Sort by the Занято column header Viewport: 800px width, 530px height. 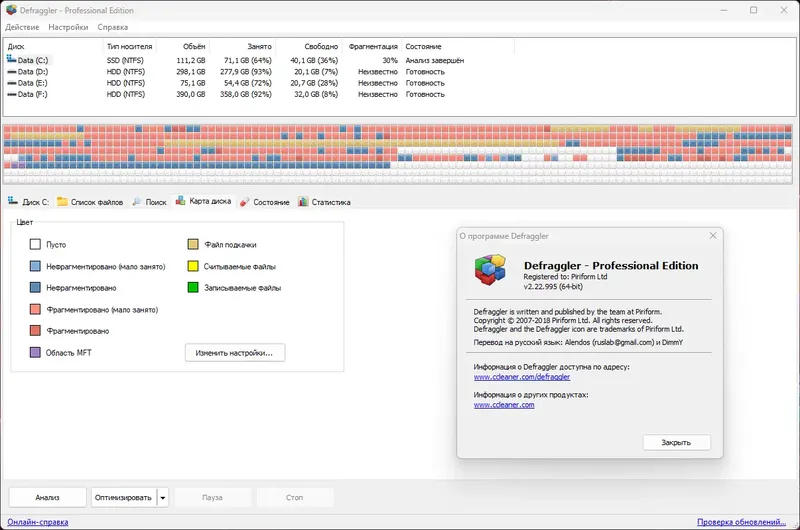pos(242,46)
